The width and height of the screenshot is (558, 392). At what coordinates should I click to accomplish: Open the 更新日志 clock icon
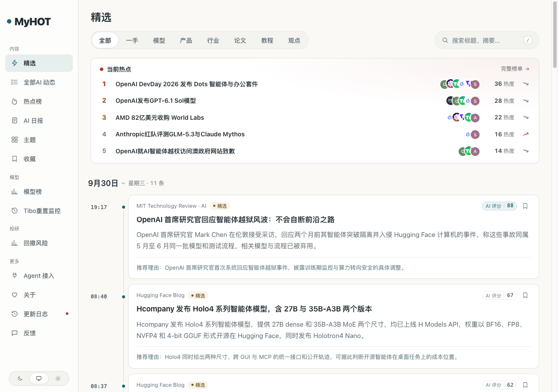point(14,314)
